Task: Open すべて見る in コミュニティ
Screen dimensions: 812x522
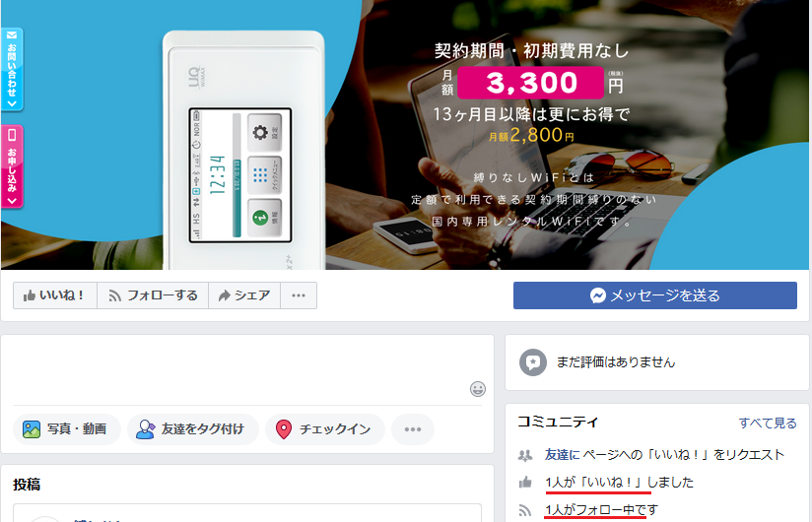Action: 768,423
